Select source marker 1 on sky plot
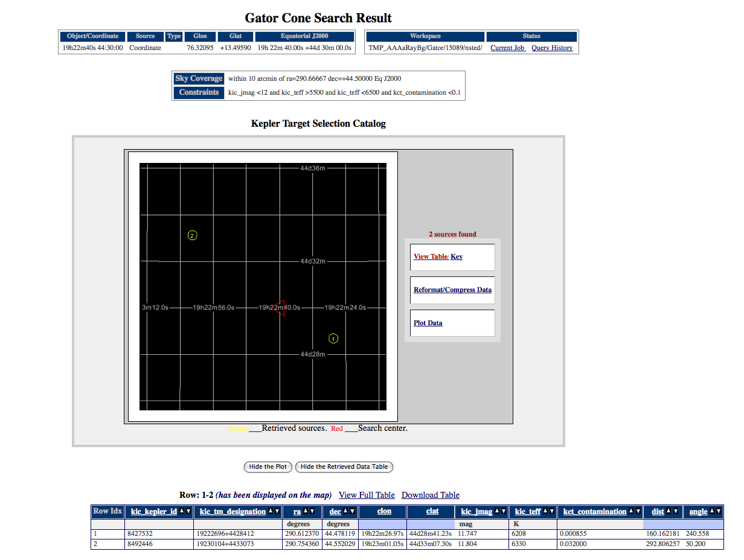The width and height of the screenshot is (744, 560). tap(333, 339)
